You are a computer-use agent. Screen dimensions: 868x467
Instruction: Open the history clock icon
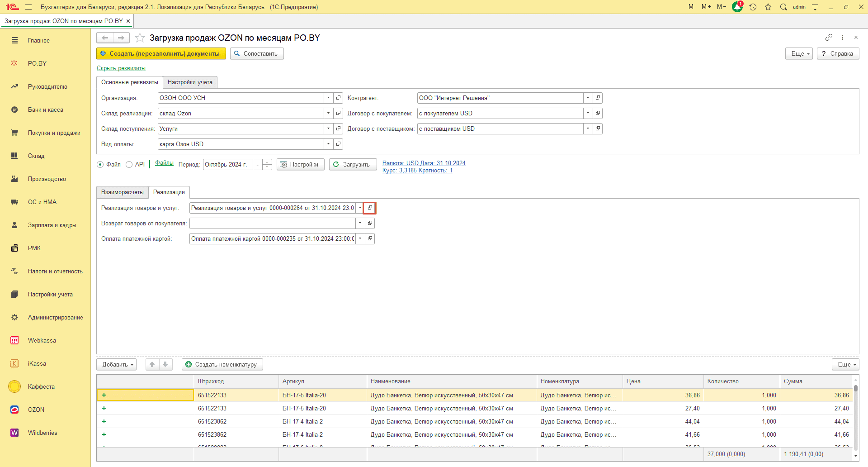tap(753, 7)
